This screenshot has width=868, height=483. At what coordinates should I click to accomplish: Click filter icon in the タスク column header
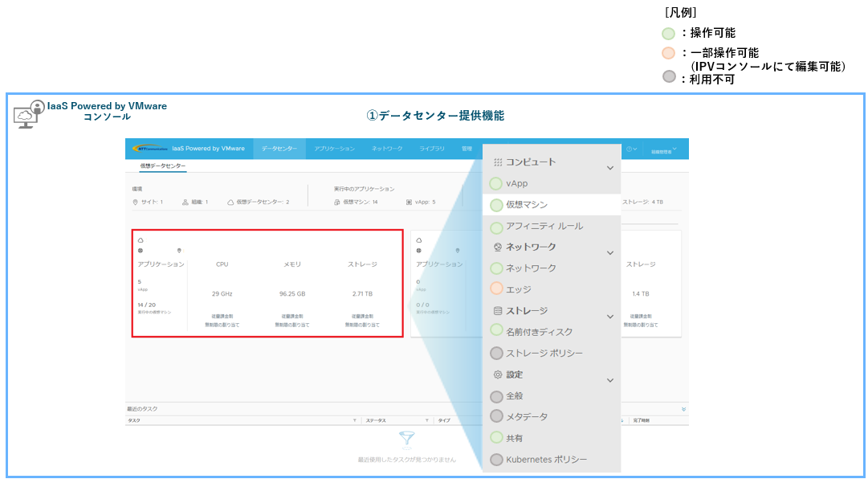tap(354, 420)
